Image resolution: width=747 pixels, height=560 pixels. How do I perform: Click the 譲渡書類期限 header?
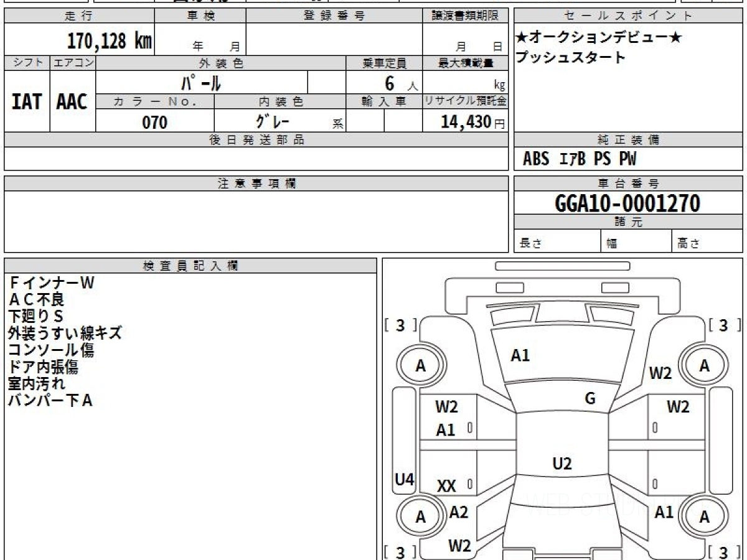tap(465, 16)
